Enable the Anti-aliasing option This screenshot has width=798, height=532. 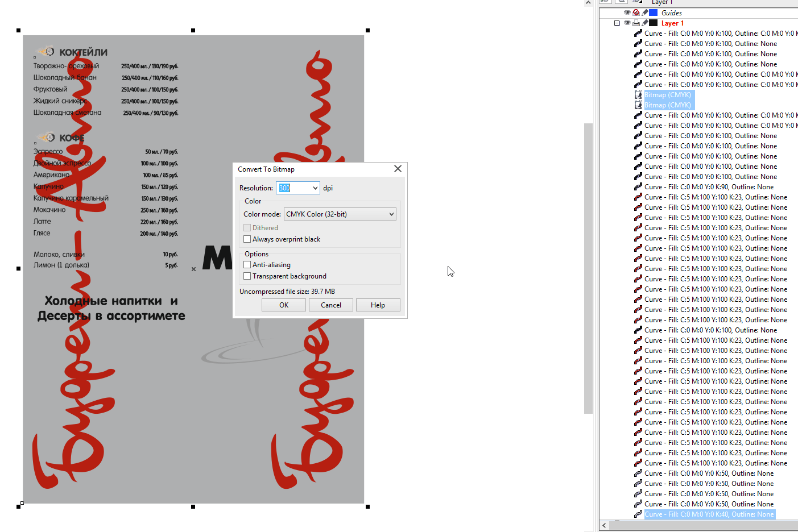click(x=247, y=265)
